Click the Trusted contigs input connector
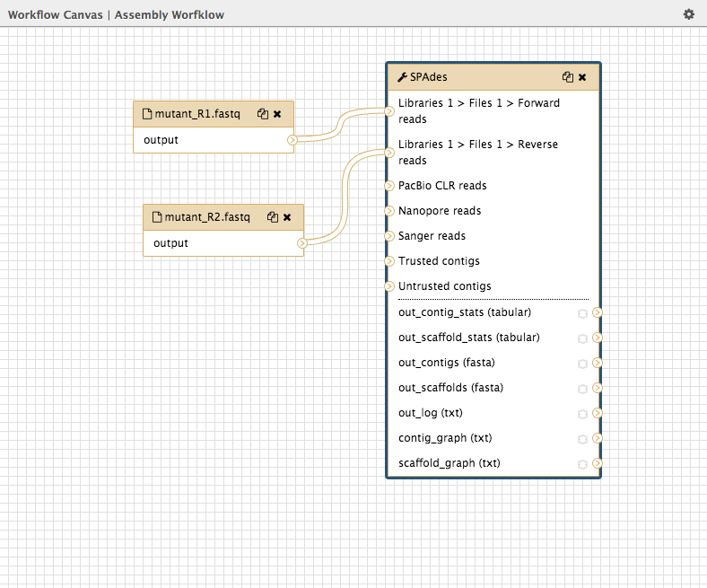The height and width of the screenshot is (588, 707). (x=389, y=261)
